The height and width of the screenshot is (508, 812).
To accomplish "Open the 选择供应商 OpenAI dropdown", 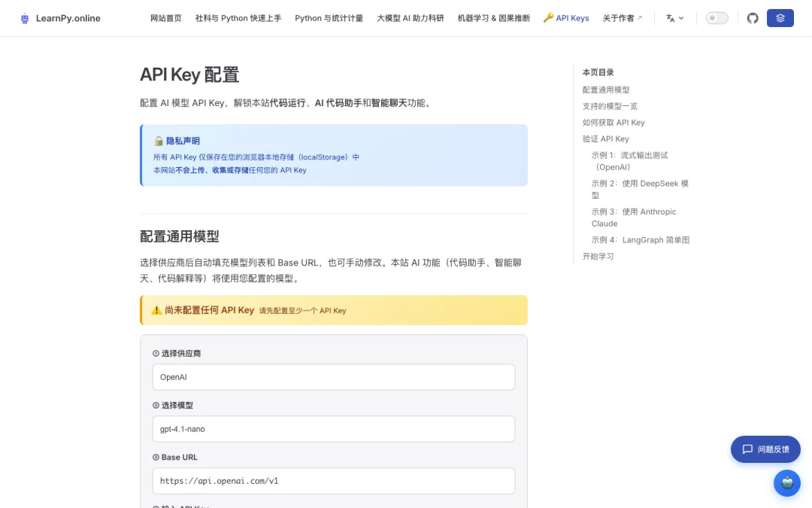I will click(334, 377).
